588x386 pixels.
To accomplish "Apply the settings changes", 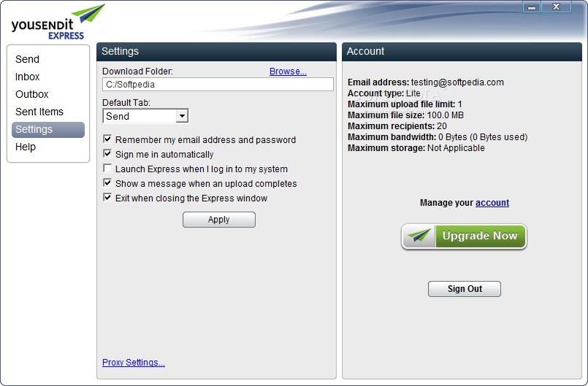I will tap(219, 220).
